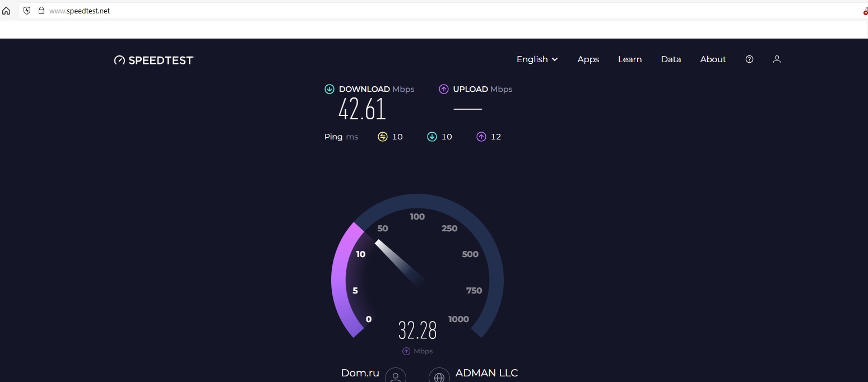
Task: Click the download latency icon in Ping row
Action: [432, 137]
